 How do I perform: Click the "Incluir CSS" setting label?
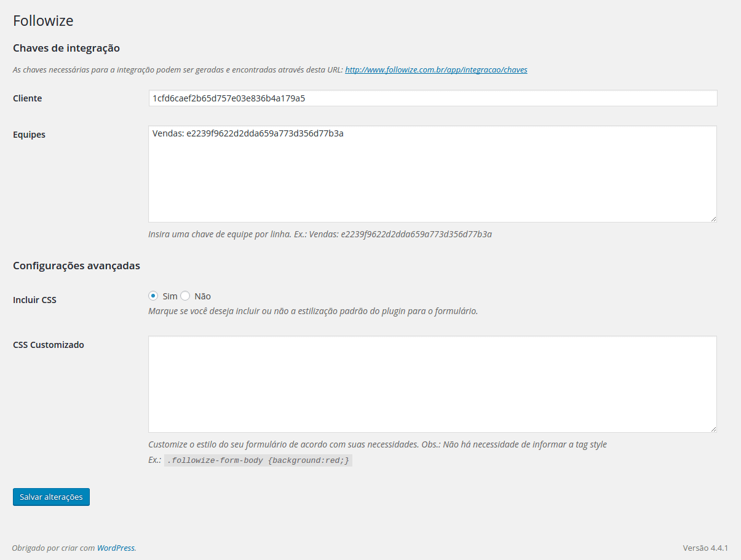point(35,301)
